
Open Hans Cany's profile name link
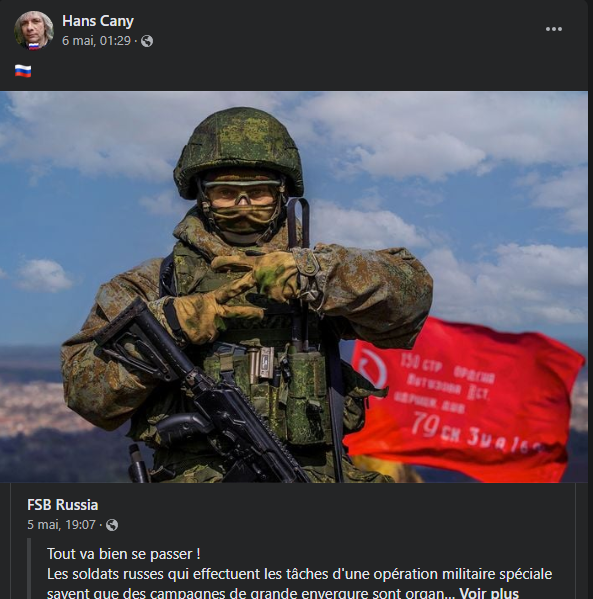98,21
